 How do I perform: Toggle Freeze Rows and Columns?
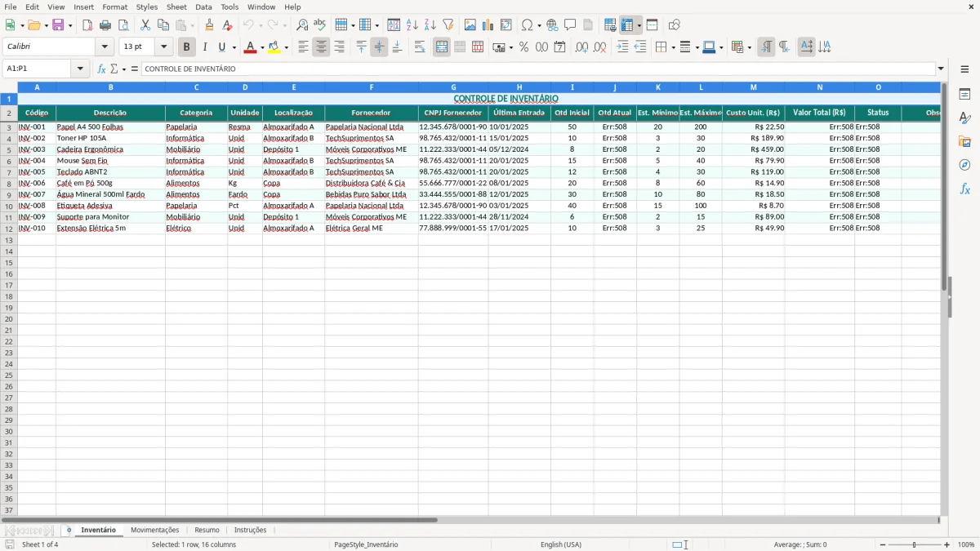pyautogui.click(x=627, y=25)
